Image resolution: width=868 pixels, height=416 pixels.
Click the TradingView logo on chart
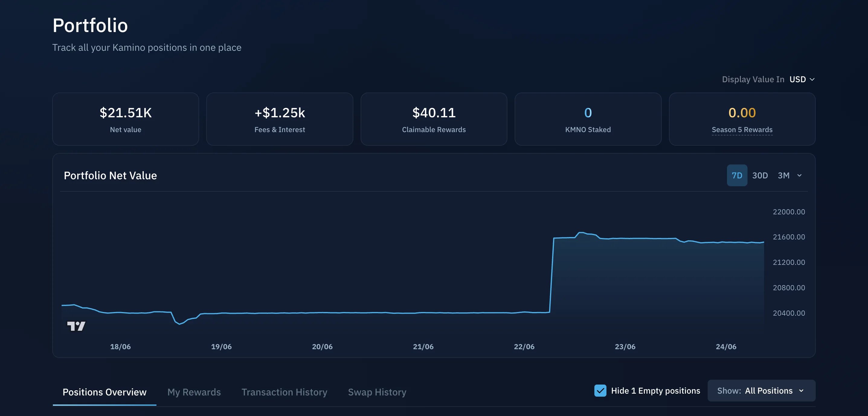click(x=76, y=326)
